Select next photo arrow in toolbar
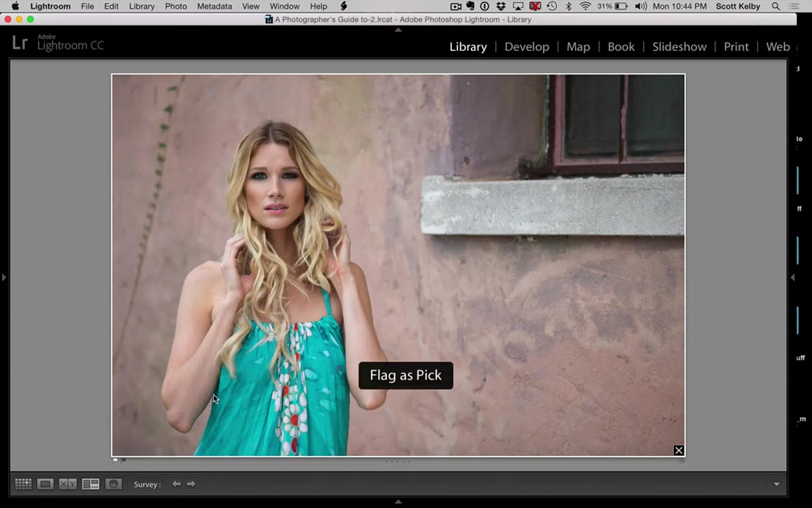 coord(191,484)
